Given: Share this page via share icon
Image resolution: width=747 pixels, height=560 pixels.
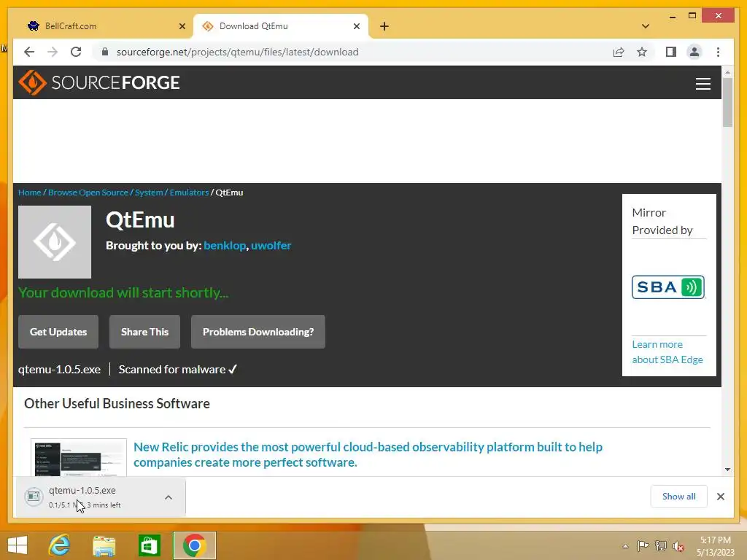Looking at the screenshot, I should pos(619,52).
